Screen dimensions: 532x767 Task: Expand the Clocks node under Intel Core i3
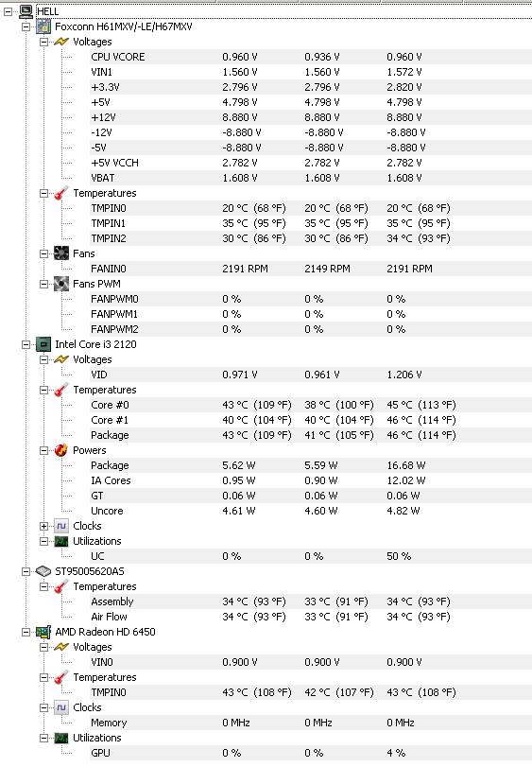[44, 527]
